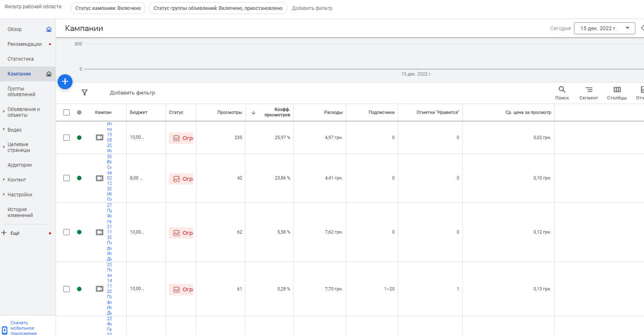Open Статус группы объявлений filter chip
The image size is (644, 335).
coord(218,8)
